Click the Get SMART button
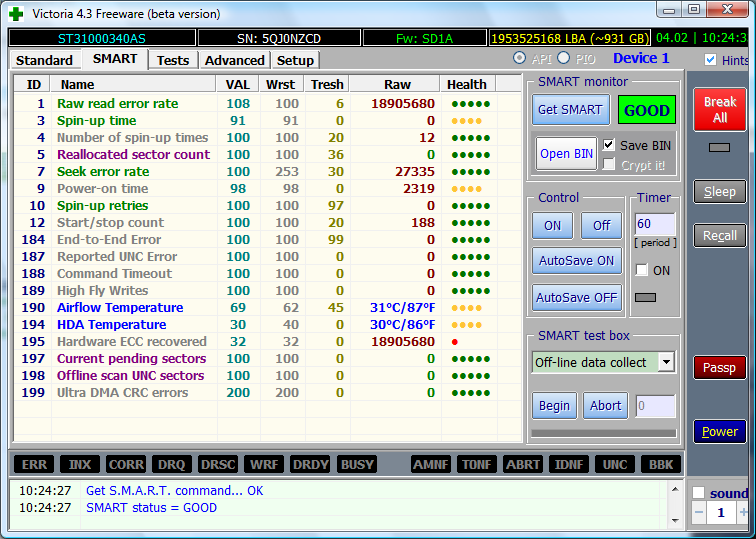Image resolution: width=756 pixels, height=539 pixels. pyautogui.click(x=570, y=110)
